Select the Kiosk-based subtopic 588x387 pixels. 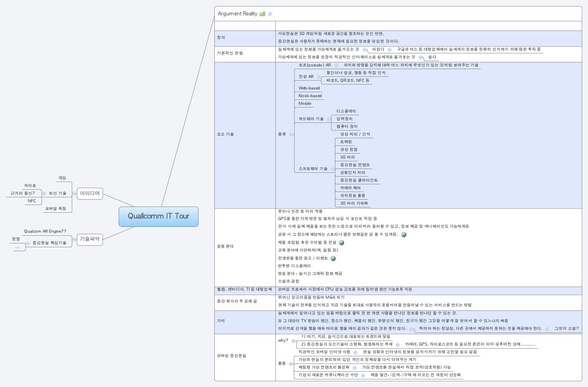(x=310, y=96)
